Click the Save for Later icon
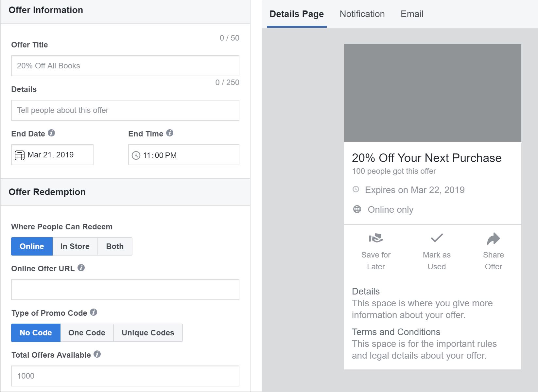The width and height of the screenshot is (538, 392). pos(376,238)
